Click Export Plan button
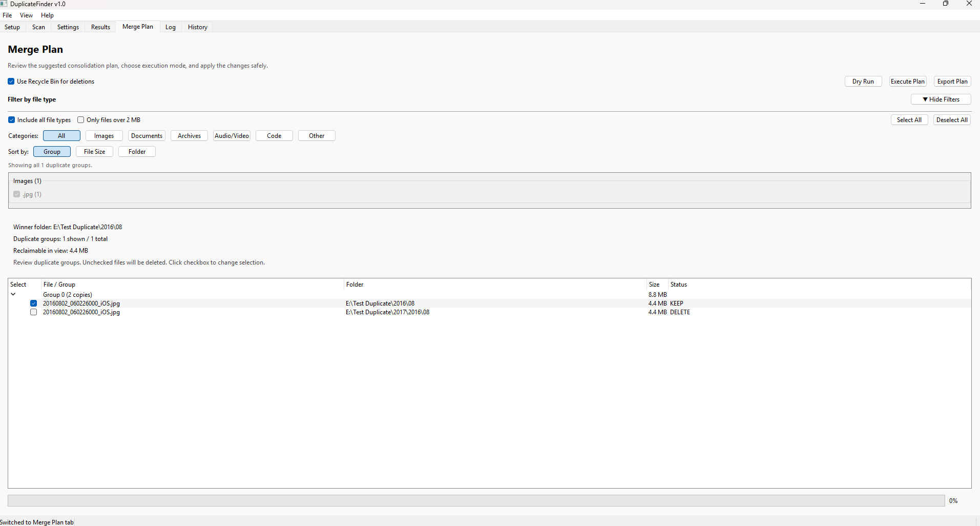 (x=952, y=82)
